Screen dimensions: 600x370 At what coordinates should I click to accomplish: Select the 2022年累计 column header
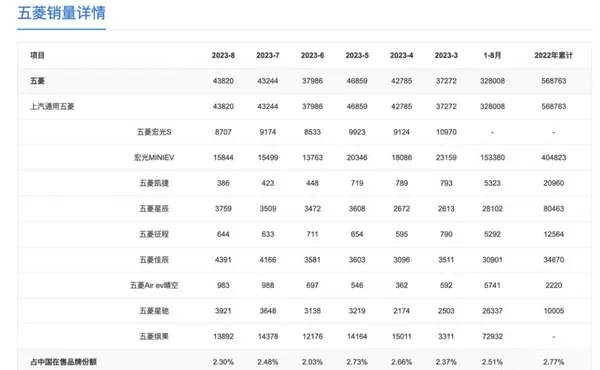[553, 55]
